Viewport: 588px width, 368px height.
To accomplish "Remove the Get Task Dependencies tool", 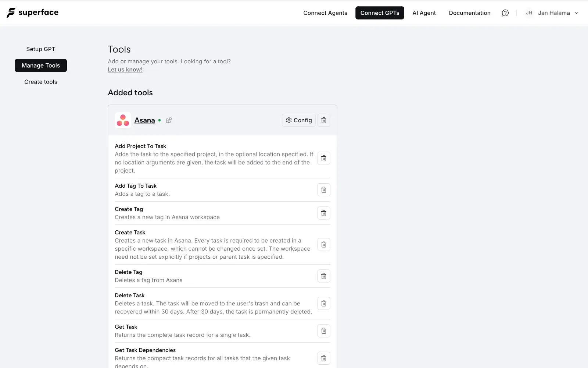I will coord(323,358).
